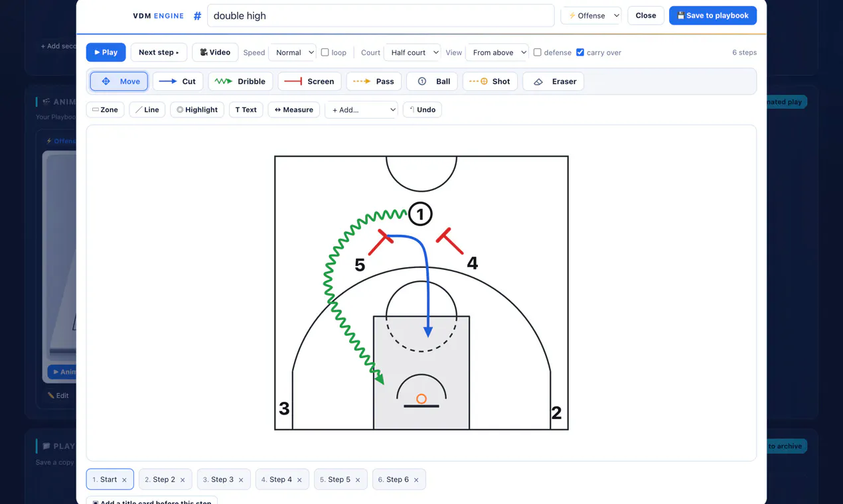This screenshot has width=843, height=504.
Task: Switch to the Step 5 tab
Action: [339, 479]
